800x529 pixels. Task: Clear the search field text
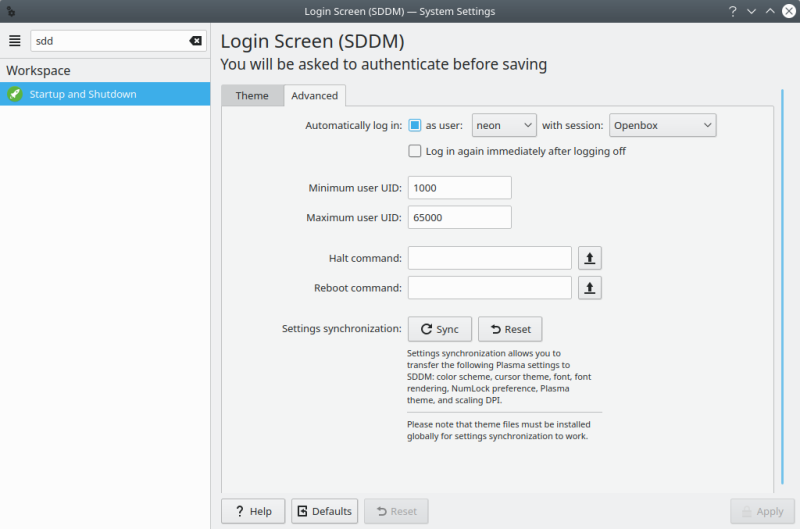[x=195, y=41]
